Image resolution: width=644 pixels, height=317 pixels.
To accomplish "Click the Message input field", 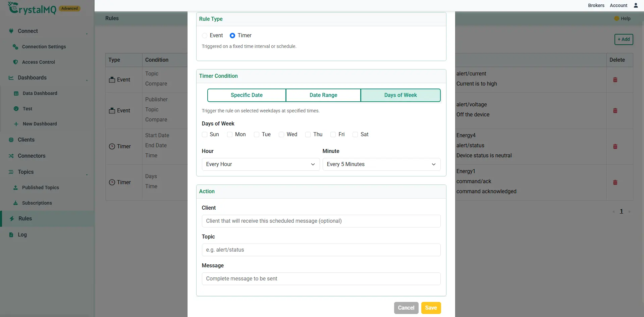I will click(321, 279).
